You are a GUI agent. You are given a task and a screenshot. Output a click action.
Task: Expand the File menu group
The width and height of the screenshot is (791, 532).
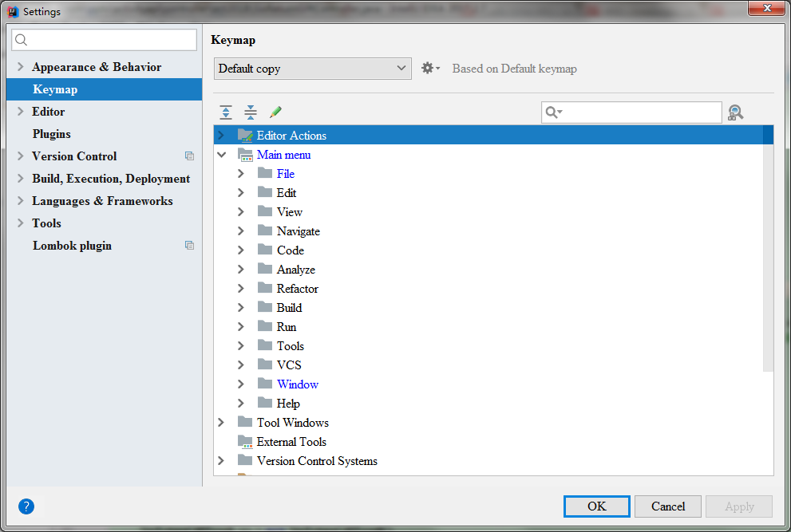(240, 173)
